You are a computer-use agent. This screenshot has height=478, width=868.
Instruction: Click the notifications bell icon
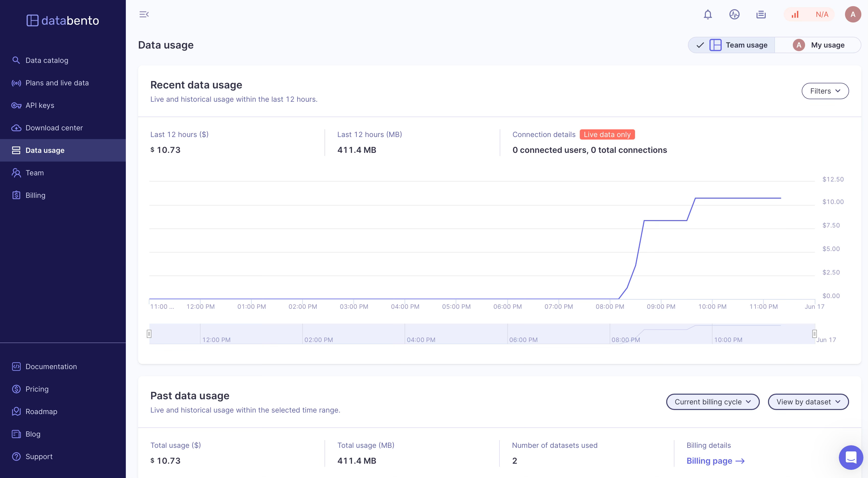(708, 15)
